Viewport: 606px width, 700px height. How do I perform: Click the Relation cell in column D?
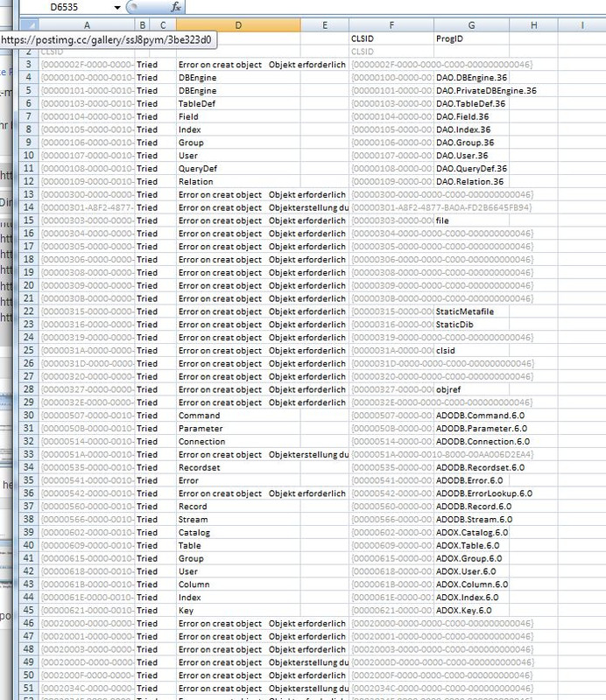coord(238,182)
